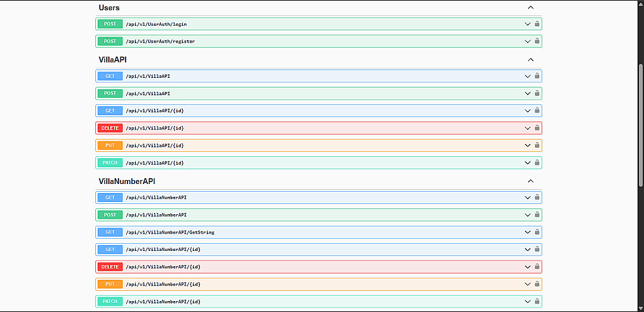The width and height of the screenshot is (644, 312).
Task: Collapse the VillaNumberAPI section chevron
Action: pos(531,181)
